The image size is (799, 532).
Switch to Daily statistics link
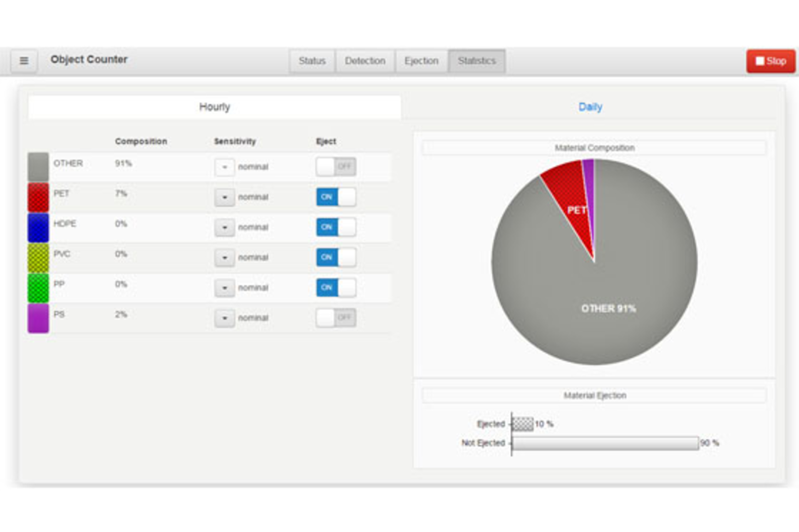[x=590, y=107]
